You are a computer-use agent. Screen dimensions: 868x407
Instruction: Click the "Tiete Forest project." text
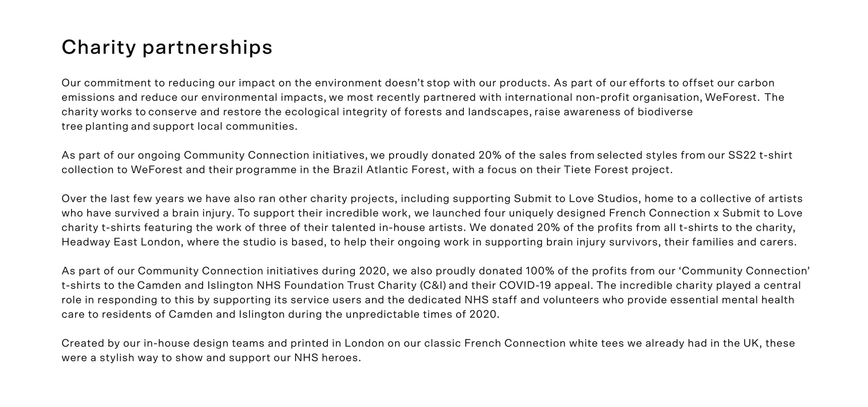pos(618,170)
